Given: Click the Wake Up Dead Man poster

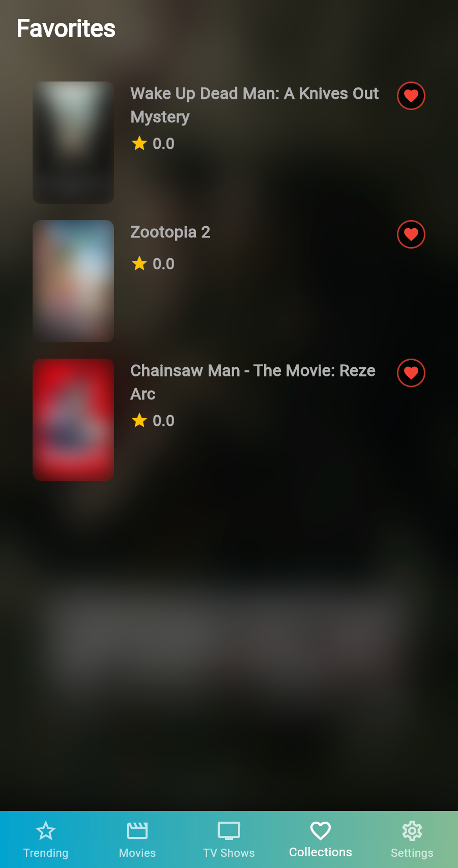Looking at the screenshot, I should (x=73, y=143).
